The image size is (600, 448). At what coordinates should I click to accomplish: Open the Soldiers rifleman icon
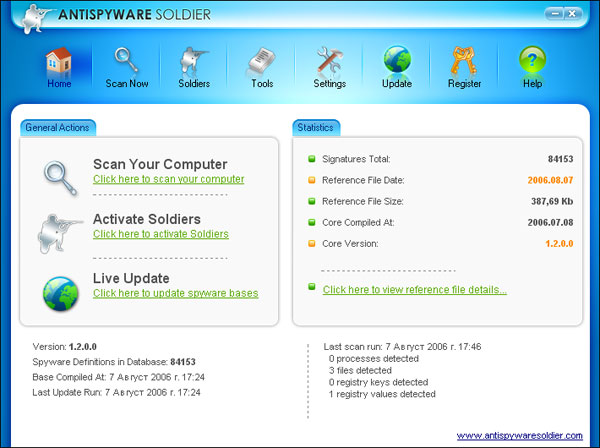pos(194,60)
